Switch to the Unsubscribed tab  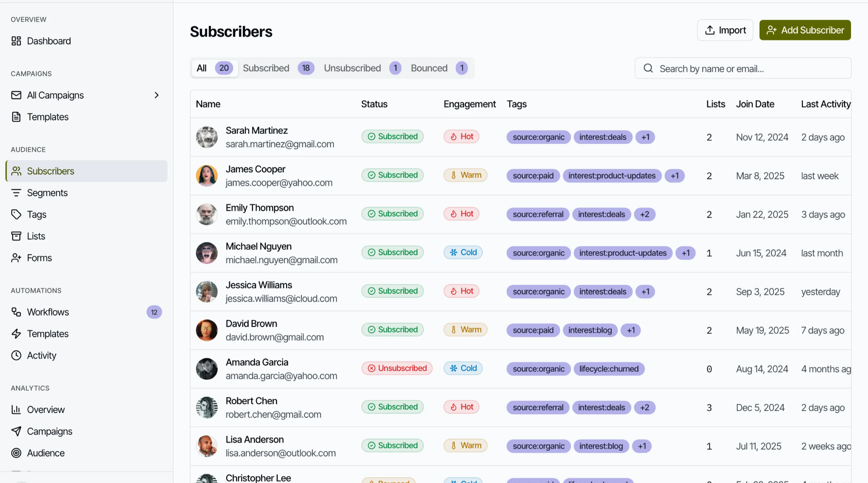point(363,68)
